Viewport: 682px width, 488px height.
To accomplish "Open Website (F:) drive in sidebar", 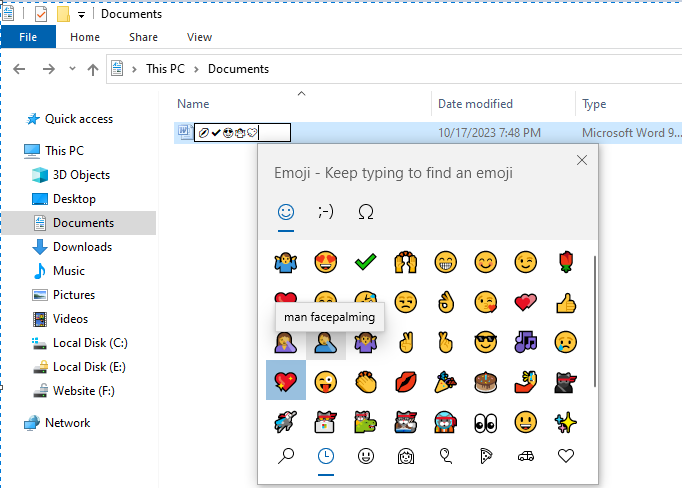I will (x=84, y=391).
